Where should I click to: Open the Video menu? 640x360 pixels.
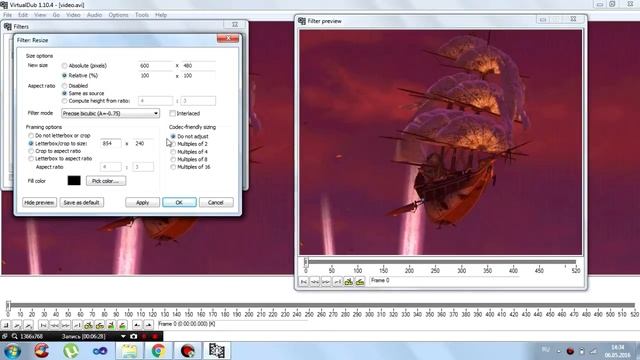(73, 15)
